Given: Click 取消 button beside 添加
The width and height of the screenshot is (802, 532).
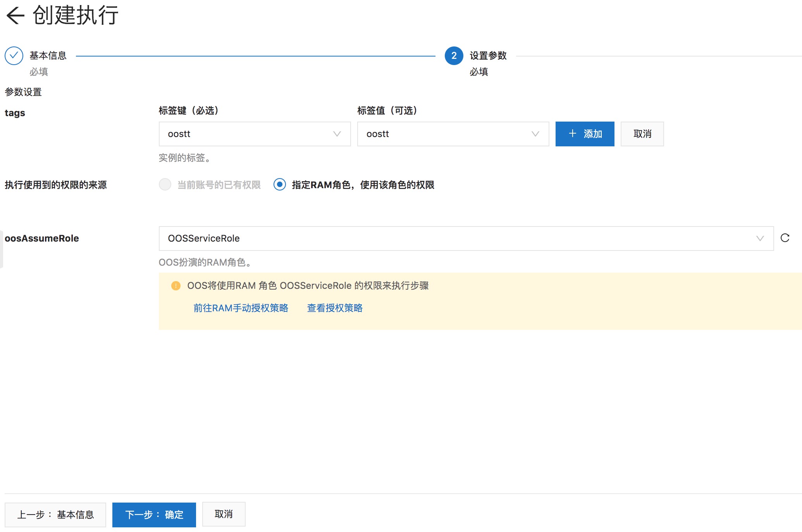Looking at the screenshot, I should [x=642, y=134].
